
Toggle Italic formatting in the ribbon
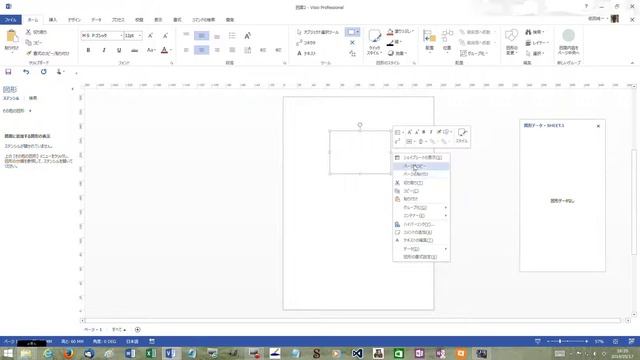pyautogui.click(x=104, y=50)
